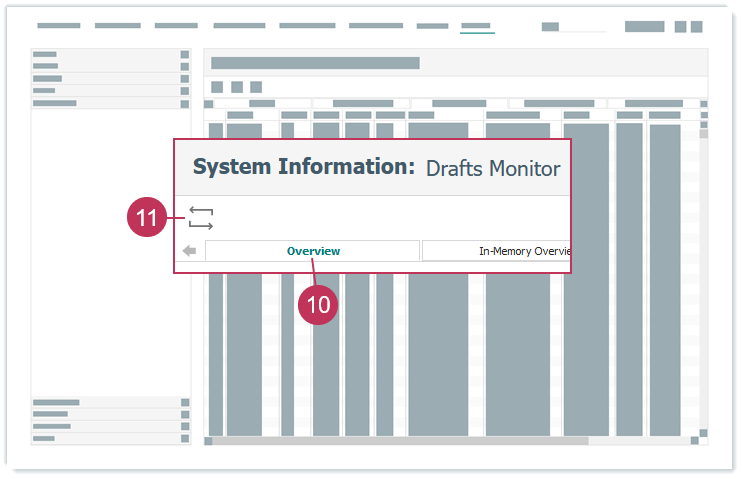This screenshot has width=742, height=479.
Task: Click the horizontal scrollbar thumb below the table
Action: tap(400, 440)
